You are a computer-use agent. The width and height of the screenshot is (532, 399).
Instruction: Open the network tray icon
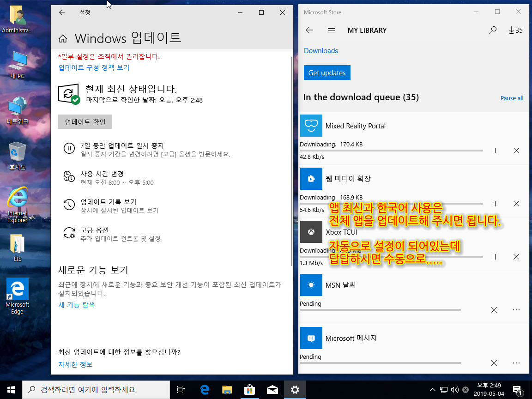444,390
